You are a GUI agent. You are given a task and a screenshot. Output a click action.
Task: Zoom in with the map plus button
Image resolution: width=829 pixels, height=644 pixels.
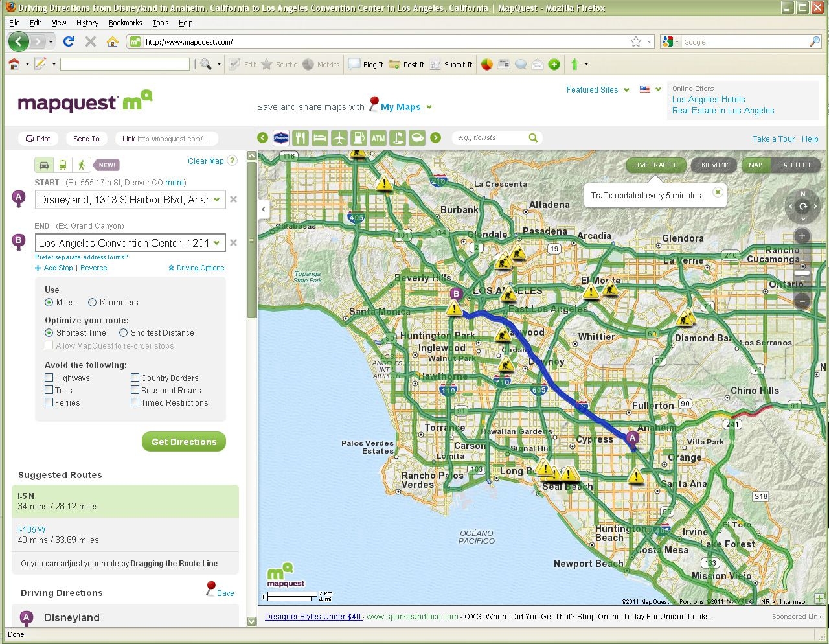coord(802,236)
